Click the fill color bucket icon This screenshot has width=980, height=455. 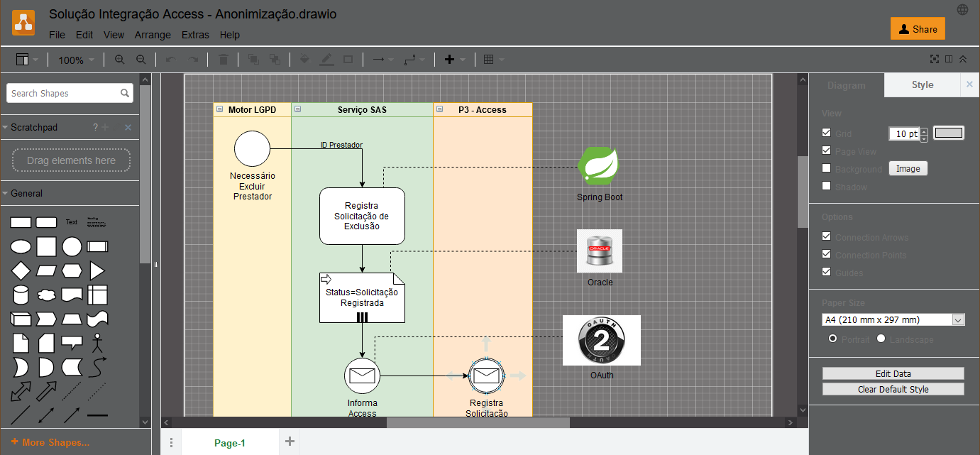(x=304, y=60)
